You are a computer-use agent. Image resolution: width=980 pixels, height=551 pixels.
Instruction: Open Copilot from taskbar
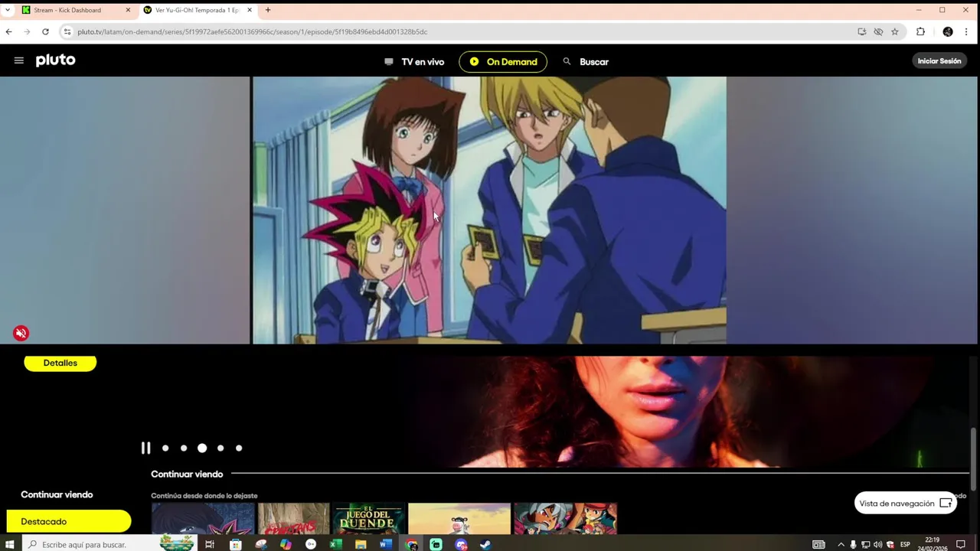tap(286, 544)
